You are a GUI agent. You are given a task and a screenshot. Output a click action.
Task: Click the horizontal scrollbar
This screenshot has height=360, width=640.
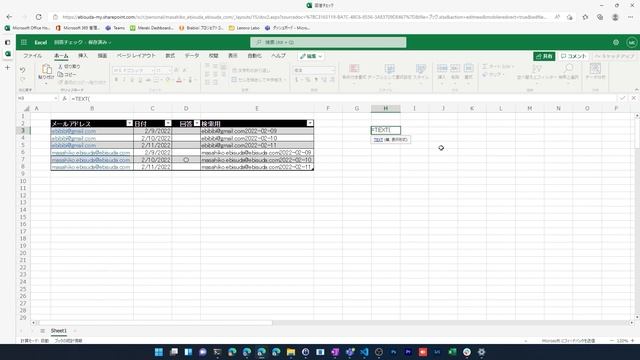click(x=155, y=323)
